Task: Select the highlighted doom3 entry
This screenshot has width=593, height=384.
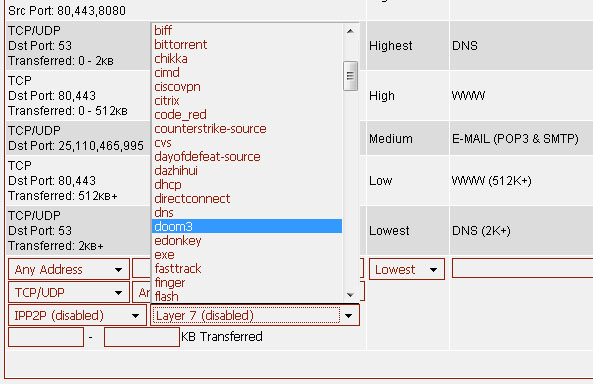Action: tap(247, 226)
